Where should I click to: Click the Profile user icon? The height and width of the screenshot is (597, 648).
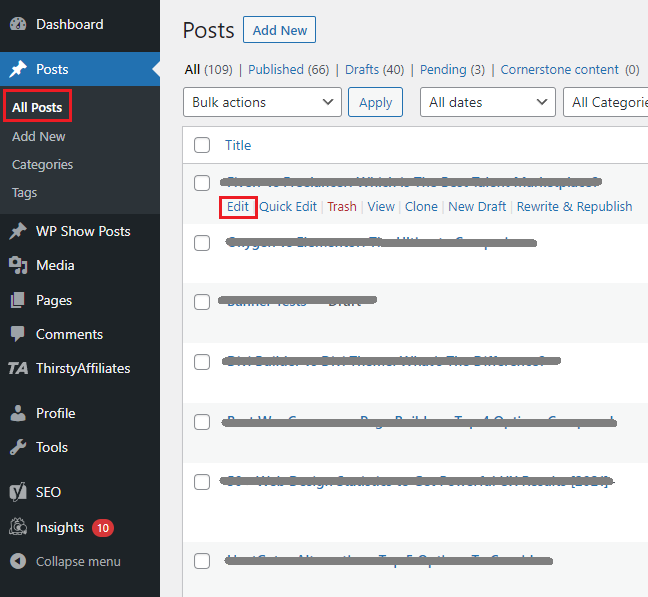coord(18,413)
